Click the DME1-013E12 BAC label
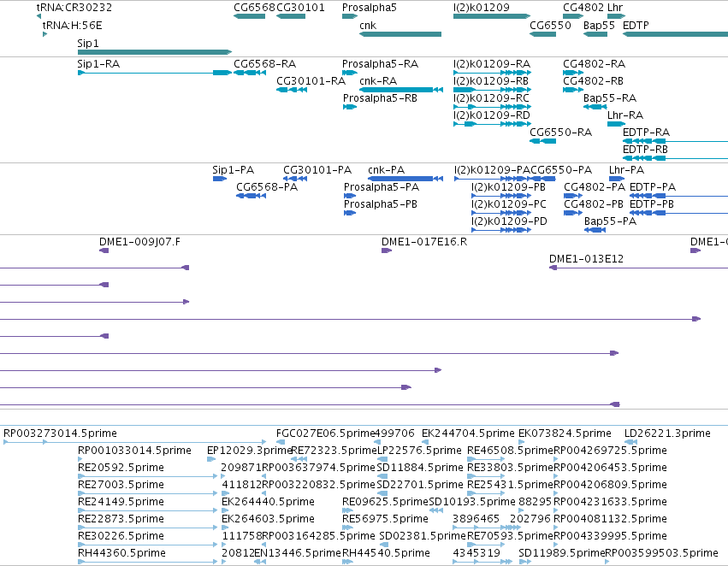Screen dimensions: 728x566 tap(586, 259)
